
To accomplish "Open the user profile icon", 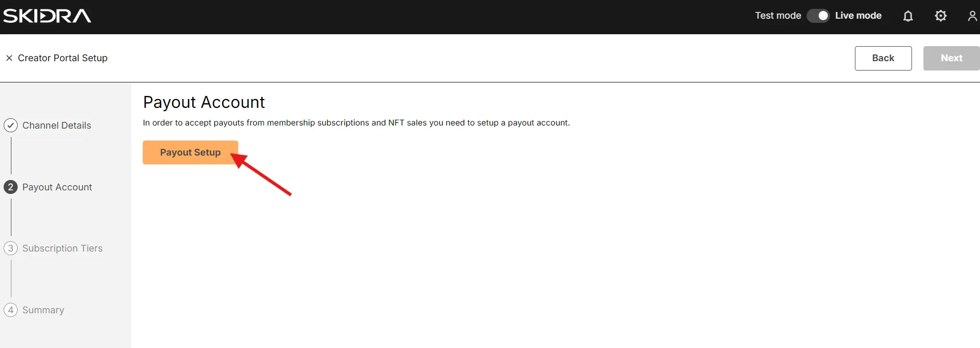I will 972,16.
